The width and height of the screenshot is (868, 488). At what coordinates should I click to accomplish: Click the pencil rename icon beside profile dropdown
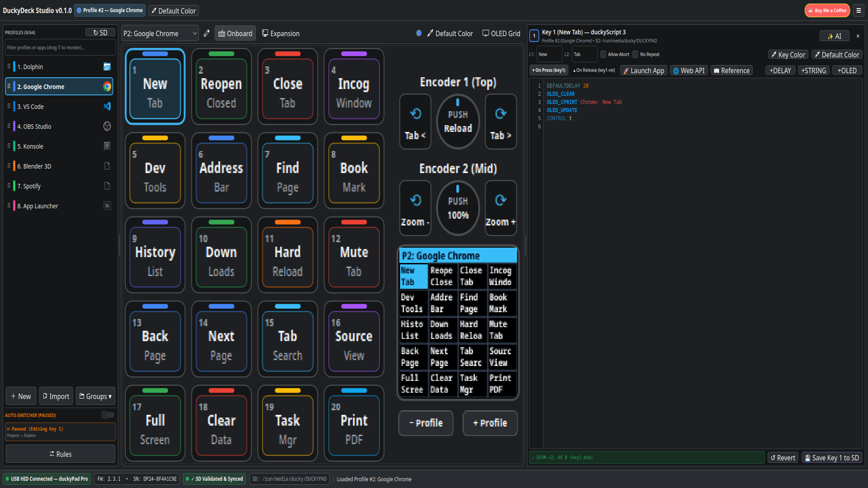pos(207,33)
